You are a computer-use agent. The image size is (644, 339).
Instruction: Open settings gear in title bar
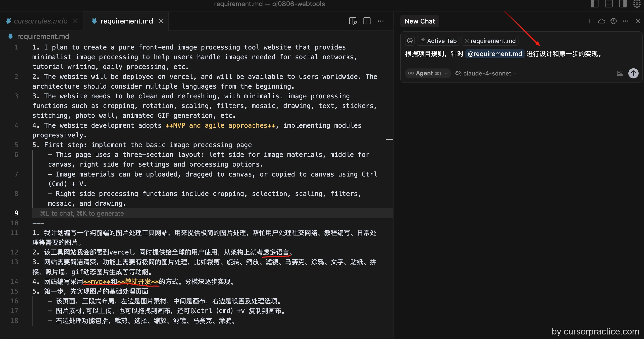click(x=637, y=4)
